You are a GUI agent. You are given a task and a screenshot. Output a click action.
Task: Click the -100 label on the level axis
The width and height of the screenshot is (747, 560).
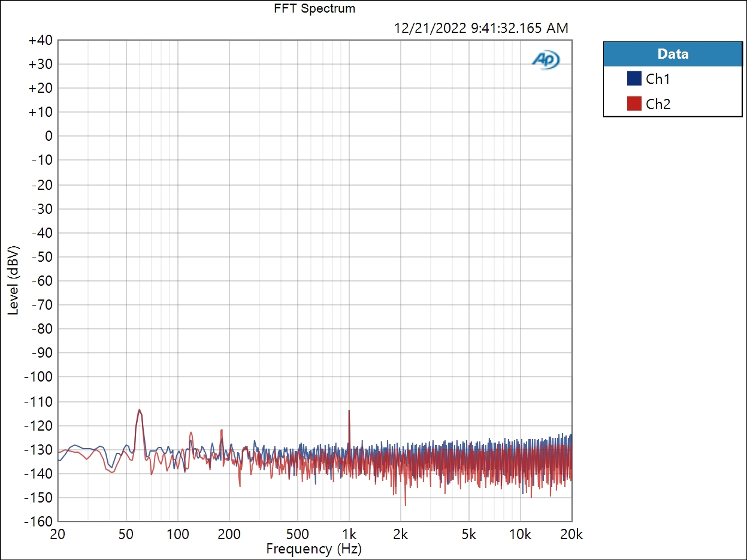coord(38,377)
